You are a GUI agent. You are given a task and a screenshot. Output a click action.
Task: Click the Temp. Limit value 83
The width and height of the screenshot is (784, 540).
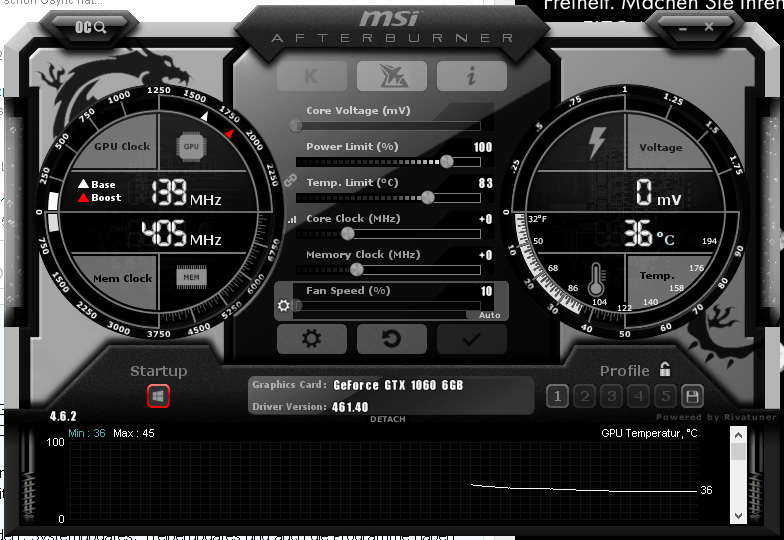486,183
